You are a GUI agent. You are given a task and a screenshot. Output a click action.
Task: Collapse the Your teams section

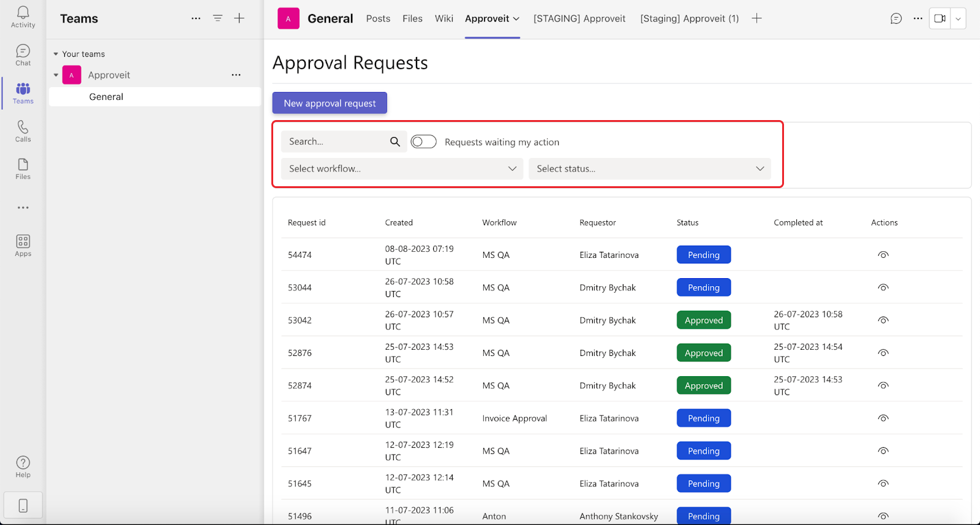pos(56,54)
